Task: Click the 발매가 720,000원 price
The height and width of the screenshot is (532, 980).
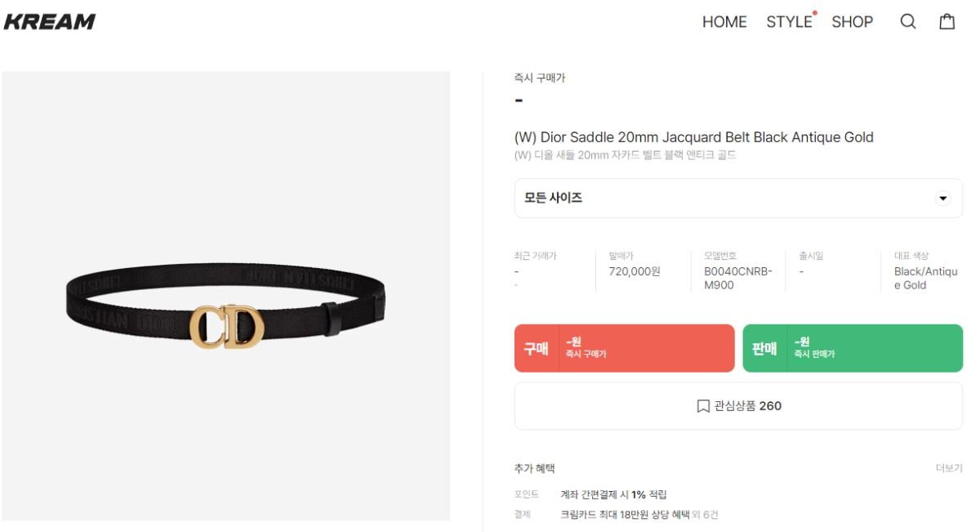Action: click(x=635, y=271)
